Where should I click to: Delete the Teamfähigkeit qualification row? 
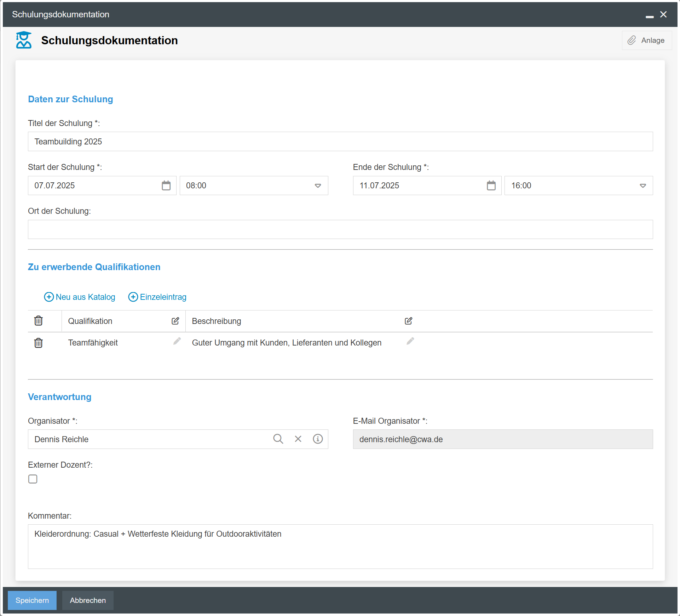click(x=38, y=343)
